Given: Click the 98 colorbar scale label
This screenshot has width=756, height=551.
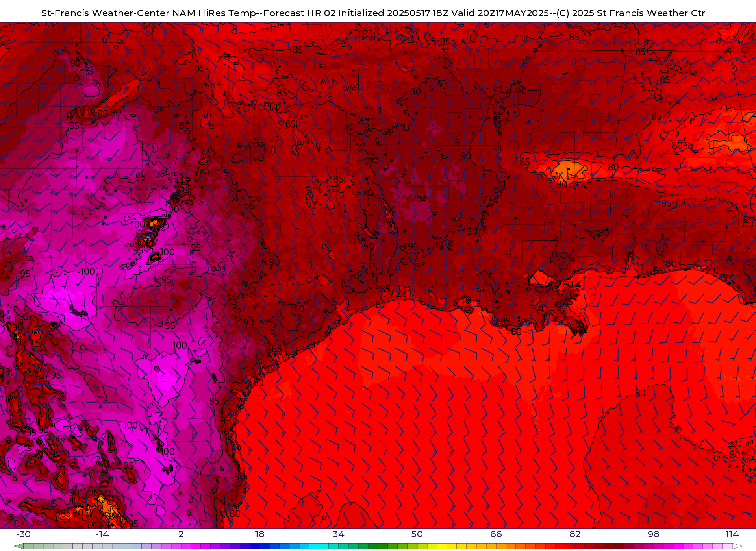Looking at the screenshot, I should pyautogui.click(x=654, y=534).
